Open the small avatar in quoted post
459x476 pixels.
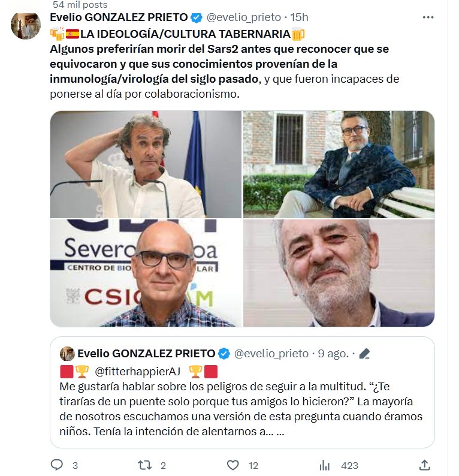click(x=67, y=353)
